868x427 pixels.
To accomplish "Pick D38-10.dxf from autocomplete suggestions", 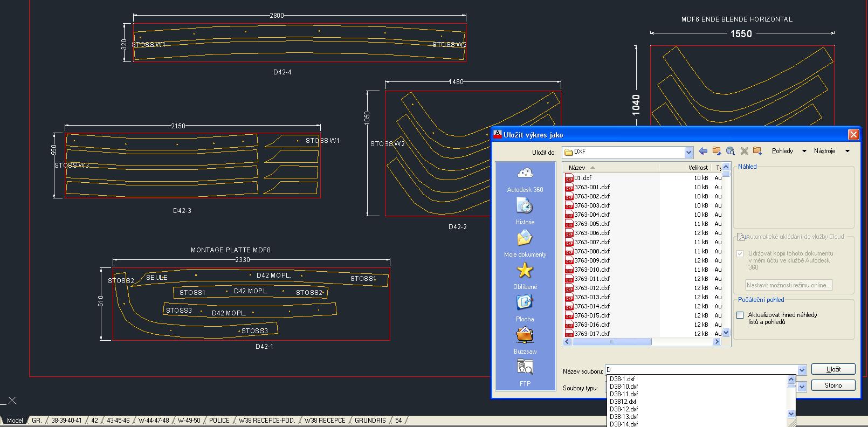I will pos(624,387).
